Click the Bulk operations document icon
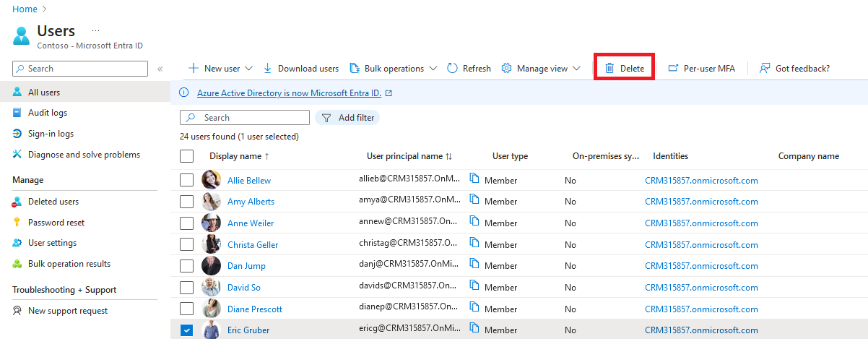This screenshot has height=339, width=868. pyautogui.click(x=355, y=69)
